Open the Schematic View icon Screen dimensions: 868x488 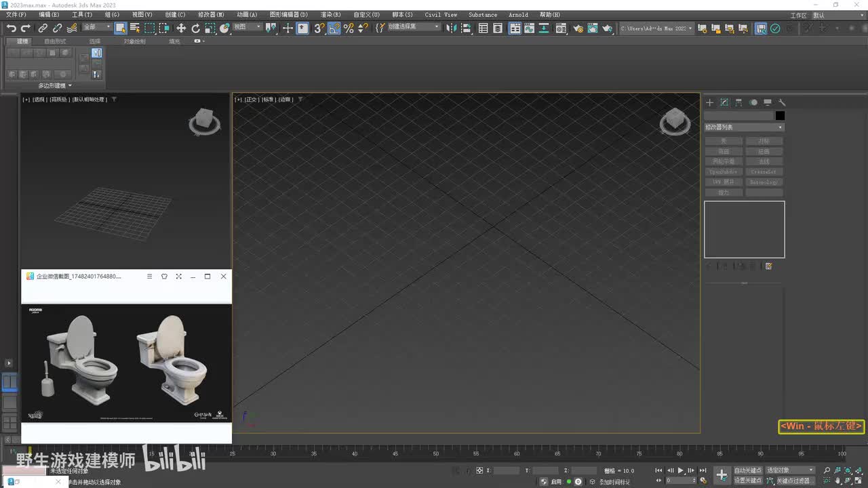point(544,28)
